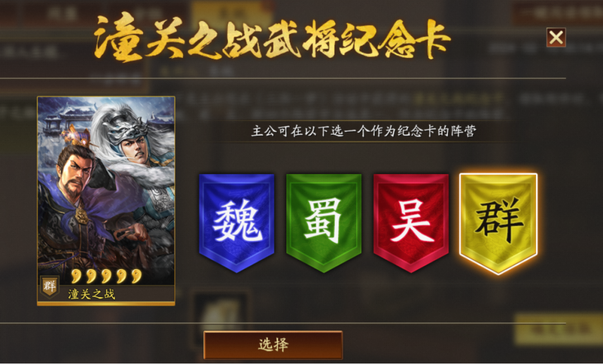Viewport: 603px width, 364px height.
Task: Click the blurred highlighted tab behind the title
Action: click(232, 13)
